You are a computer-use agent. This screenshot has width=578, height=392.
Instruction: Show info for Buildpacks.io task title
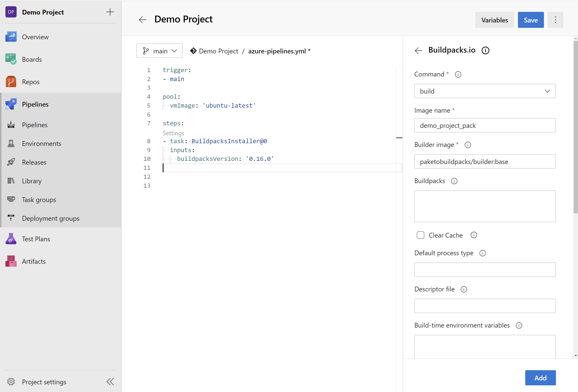485,51
